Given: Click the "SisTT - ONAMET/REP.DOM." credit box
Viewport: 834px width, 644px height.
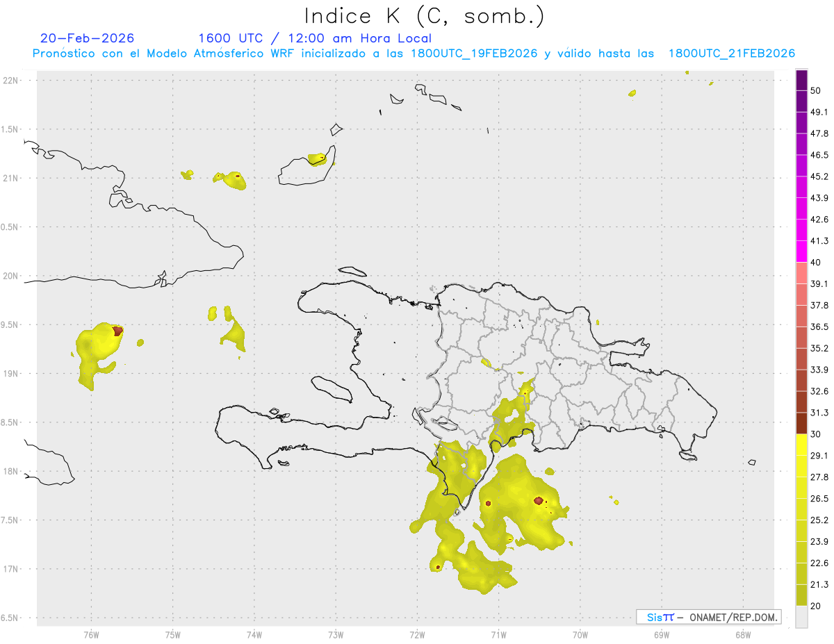Looking at the screenshot, I should [x=709, y=617].
